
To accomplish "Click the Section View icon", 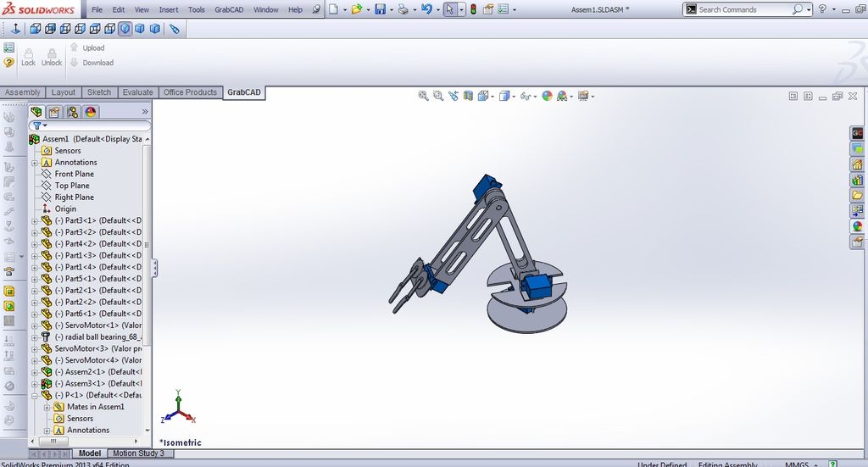I will [x=468, y=97].
